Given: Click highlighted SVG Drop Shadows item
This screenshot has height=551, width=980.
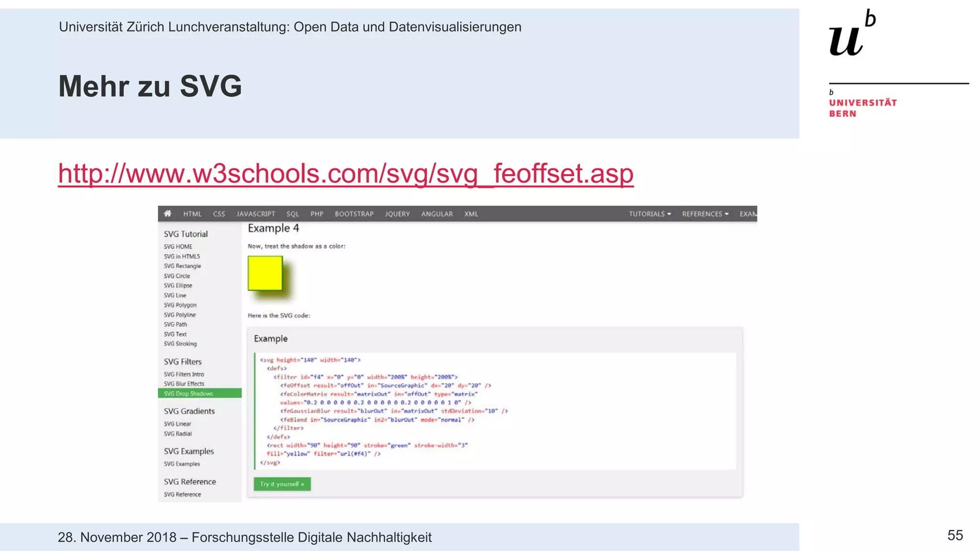Looking at the screenshot, I should coord(200,393).
